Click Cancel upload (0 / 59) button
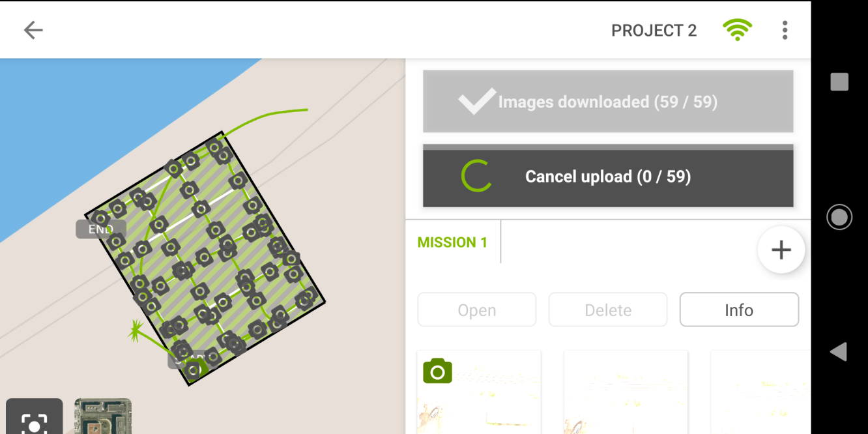Screen dimensions: 868x434 click(608, 177)
